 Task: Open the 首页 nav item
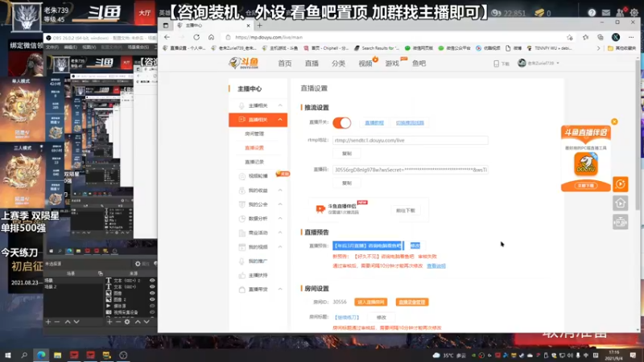[285, 64]
